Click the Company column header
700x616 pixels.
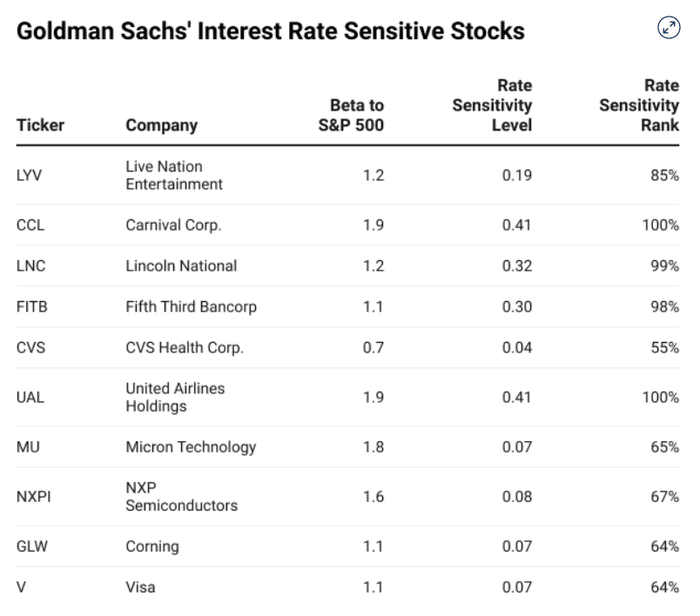point(161,125)
